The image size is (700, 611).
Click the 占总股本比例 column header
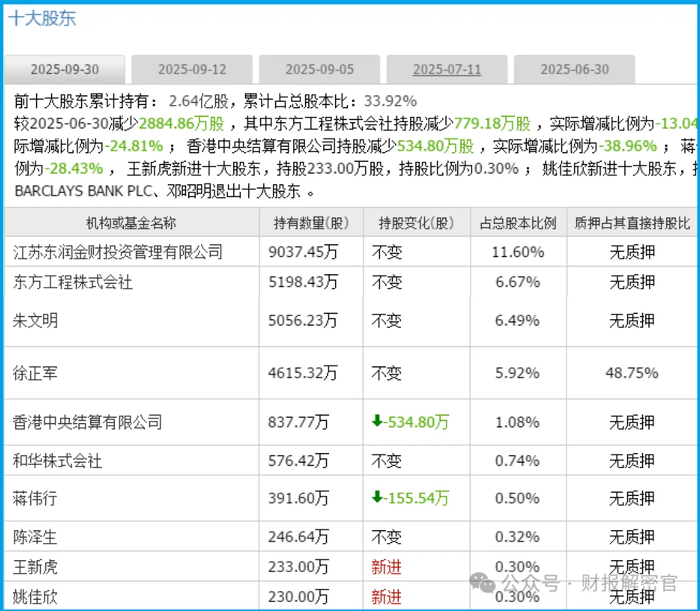pos(518,222)
